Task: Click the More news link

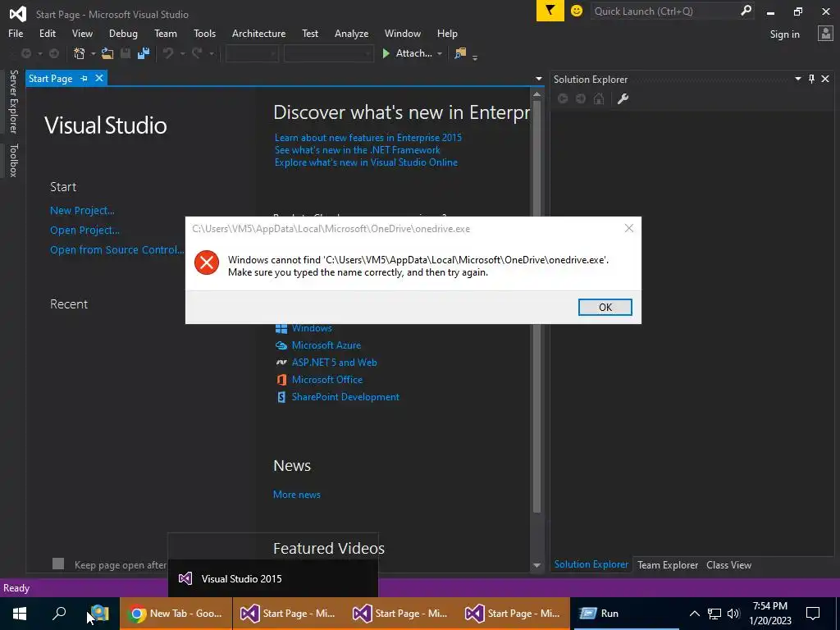Action: [297, 495]
